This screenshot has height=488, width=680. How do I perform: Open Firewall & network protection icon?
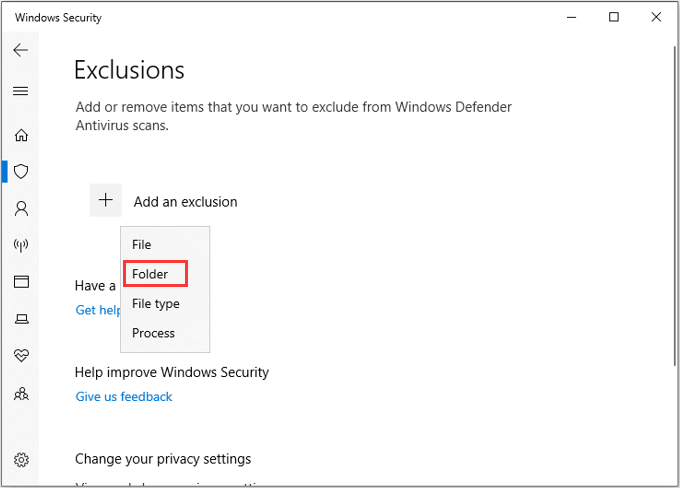21,245
